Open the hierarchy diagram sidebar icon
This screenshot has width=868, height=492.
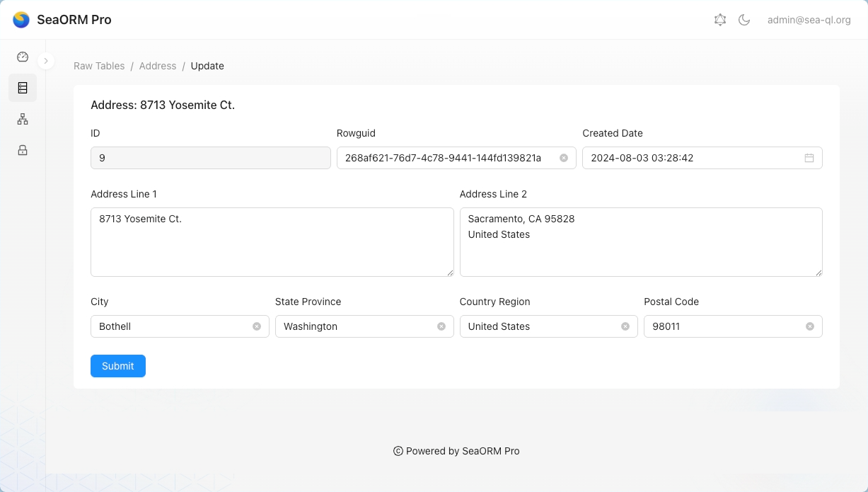click(23, 119)
